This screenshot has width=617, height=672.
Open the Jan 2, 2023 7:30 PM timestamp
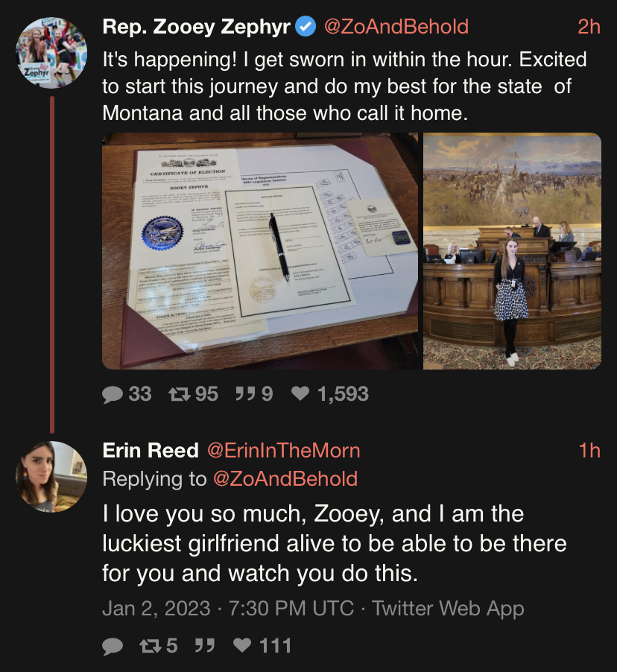click(x=227, y=608)
